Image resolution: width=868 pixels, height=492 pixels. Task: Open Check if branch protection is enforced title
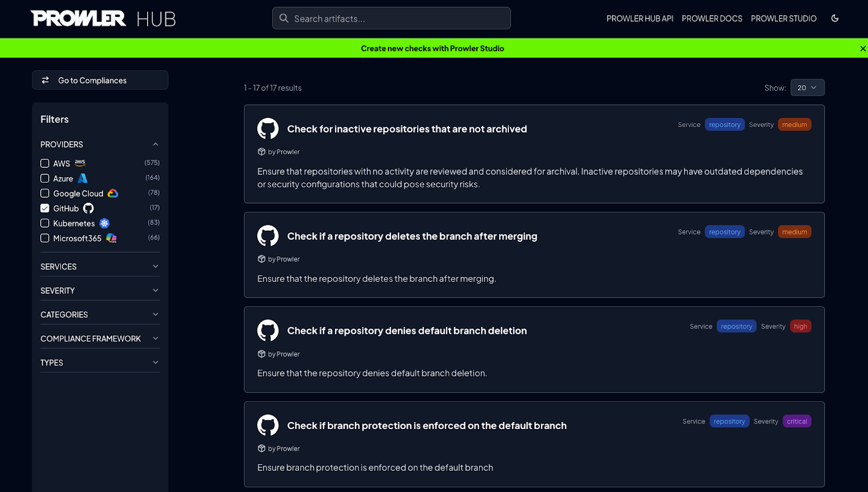(x=427, y=426)
